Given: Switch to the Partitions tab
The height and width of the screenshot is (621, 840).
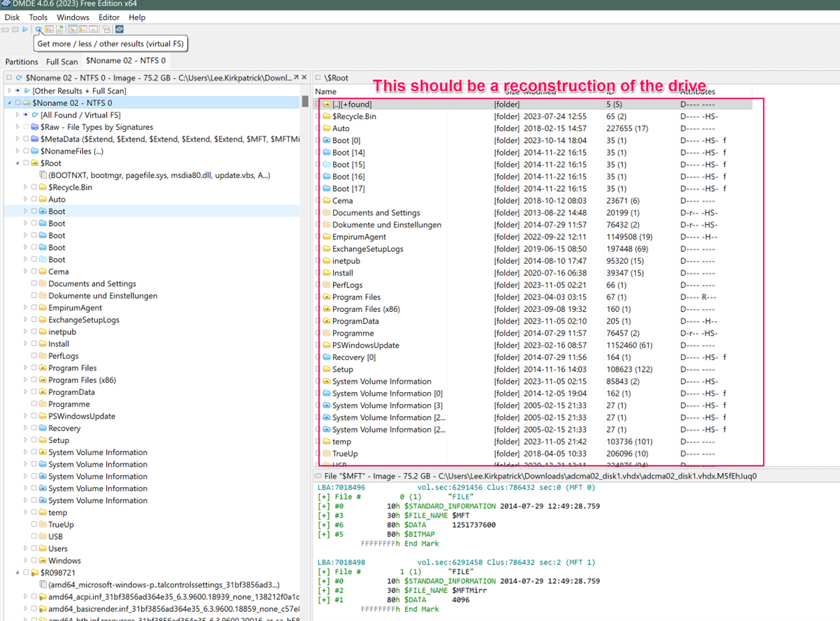Looking at the screenshot, I should click(22, 61).
